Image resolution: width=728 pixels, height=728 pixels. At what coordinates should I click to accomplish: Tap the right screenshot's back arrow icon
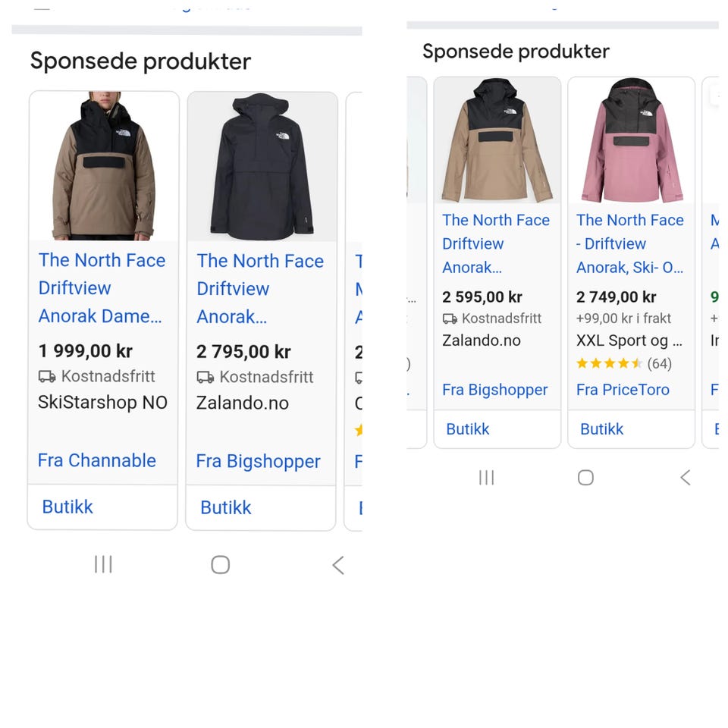685,477
